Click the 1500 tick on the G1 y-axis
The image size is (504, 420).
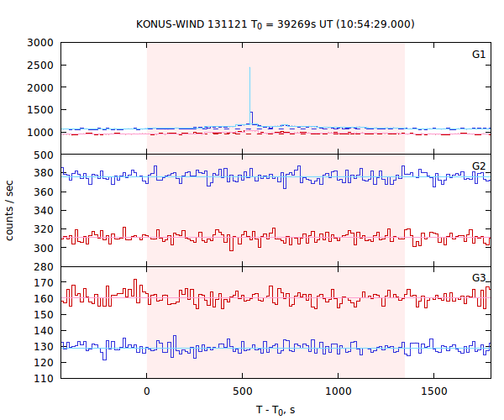40,110
